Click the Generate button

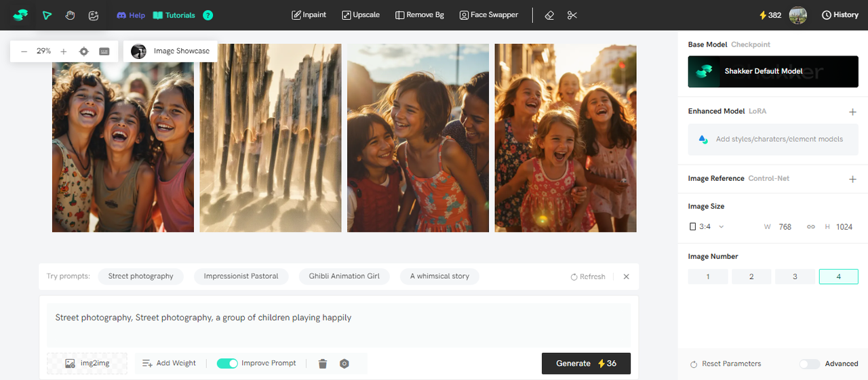tap(586, 363)
